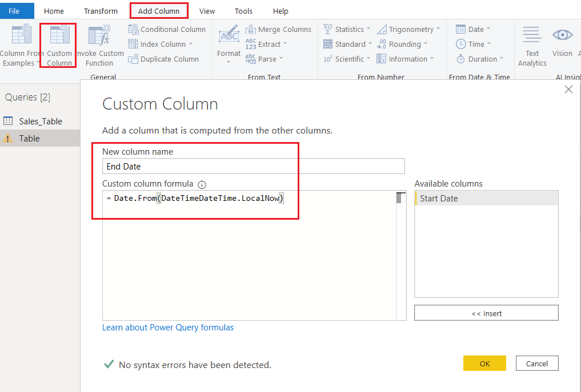Open the Text Analytics tool
Viewport: 581px width, 392px height.
[x=532, y=45]
